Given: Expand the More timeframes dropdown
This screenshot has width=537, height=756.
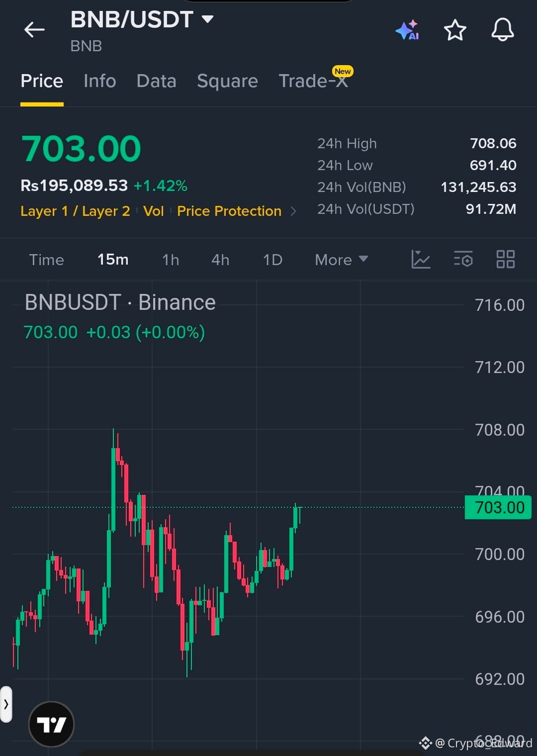Looking at the screenshot, I should (341, 260).
